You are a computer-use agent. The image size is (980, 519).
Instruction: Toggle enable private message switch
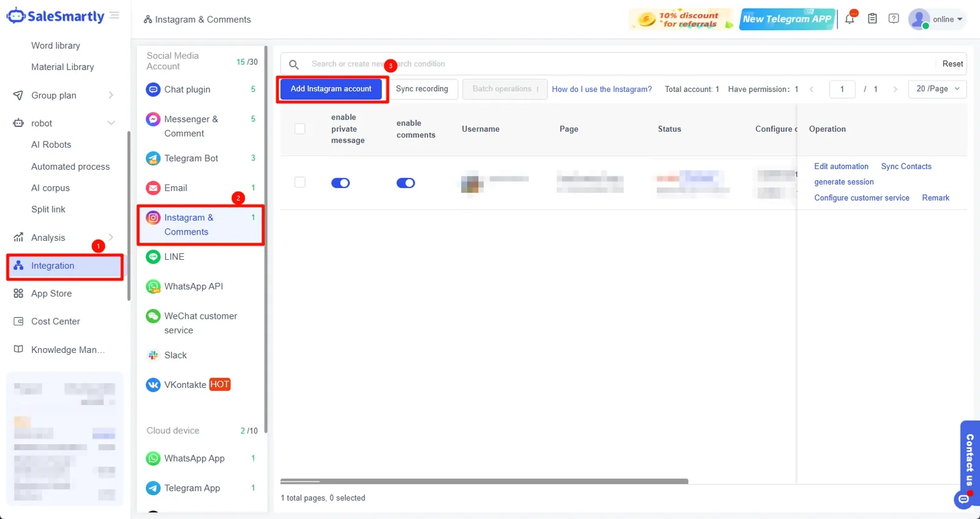341,183
